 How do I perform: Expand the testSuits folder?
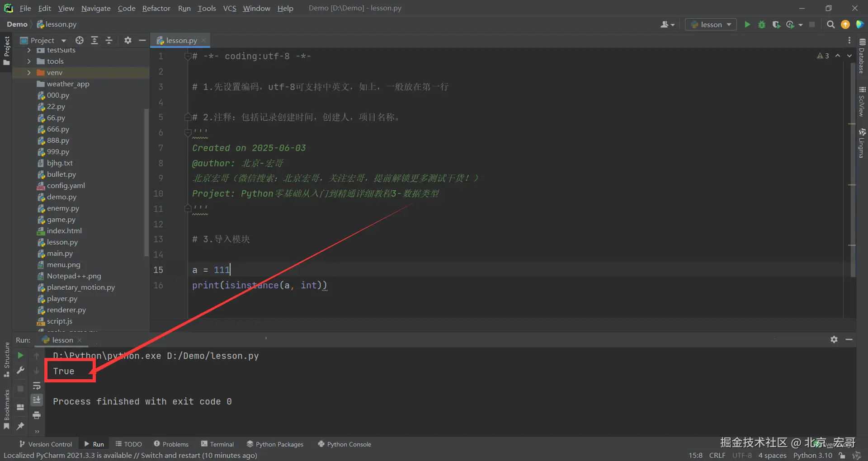pos(29,50)
